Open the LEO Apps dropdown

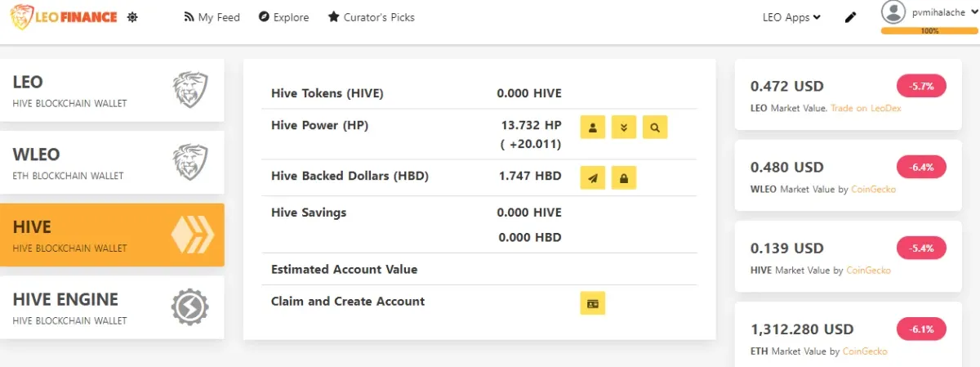791,17
